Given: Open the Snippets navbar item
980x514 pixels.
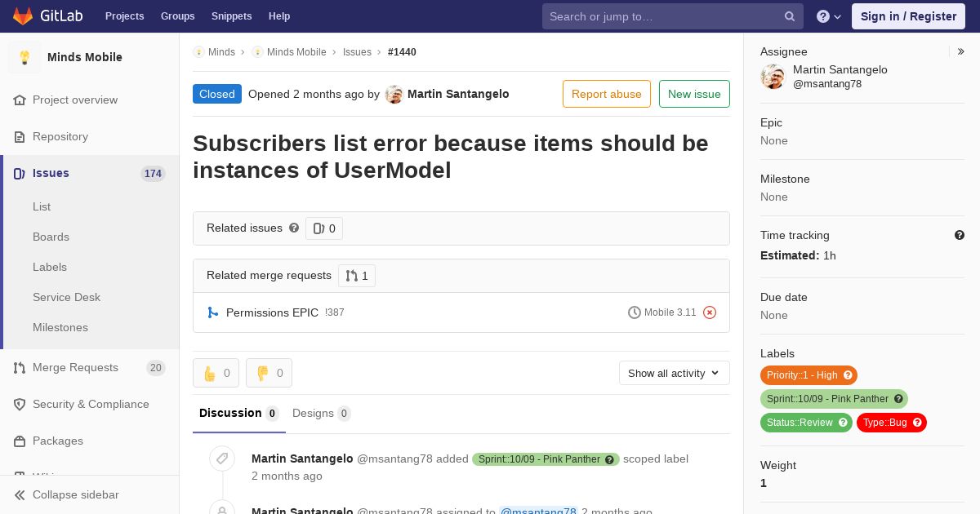Looking at the screenshot, I should coord(232,16).
